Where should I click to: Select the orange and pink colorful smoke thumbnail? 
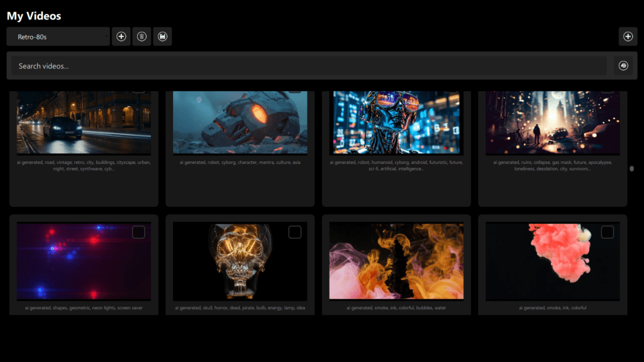point(396,261)
